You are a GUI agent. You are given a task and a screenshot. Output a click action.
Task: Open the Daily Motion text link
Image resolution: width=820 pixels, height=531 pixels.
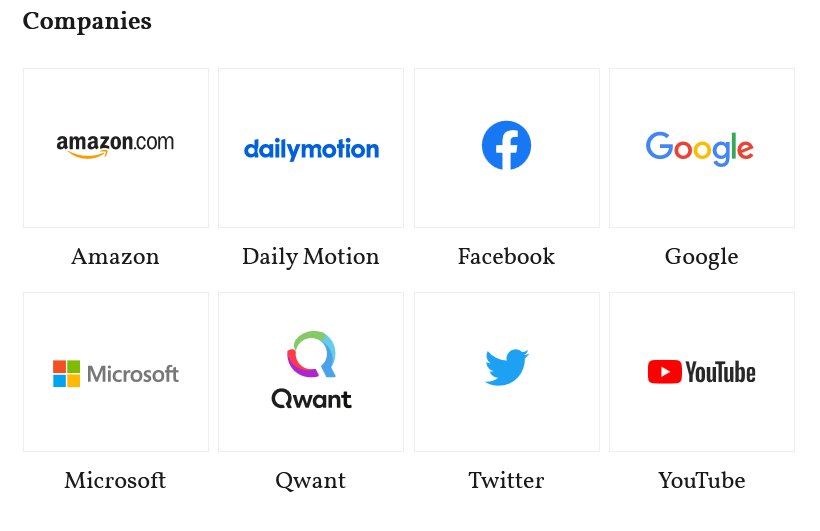coord(311,257)
